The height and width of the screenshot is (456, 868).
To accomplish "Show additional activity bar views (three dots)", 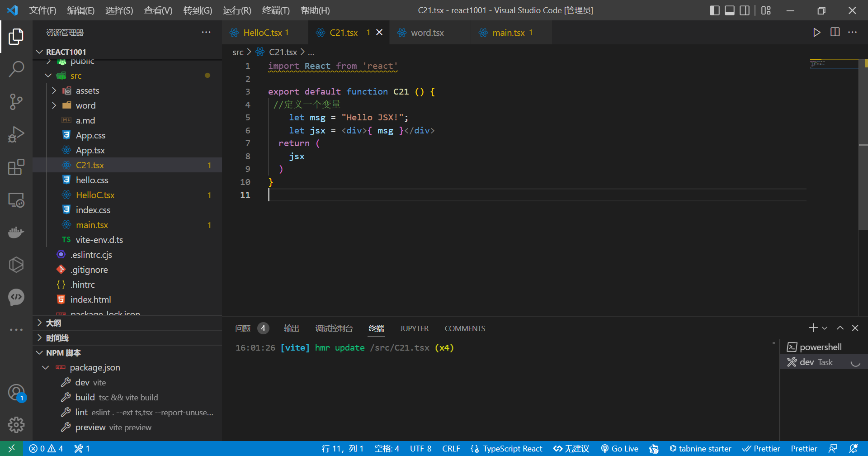I will (x=16, y=330).
